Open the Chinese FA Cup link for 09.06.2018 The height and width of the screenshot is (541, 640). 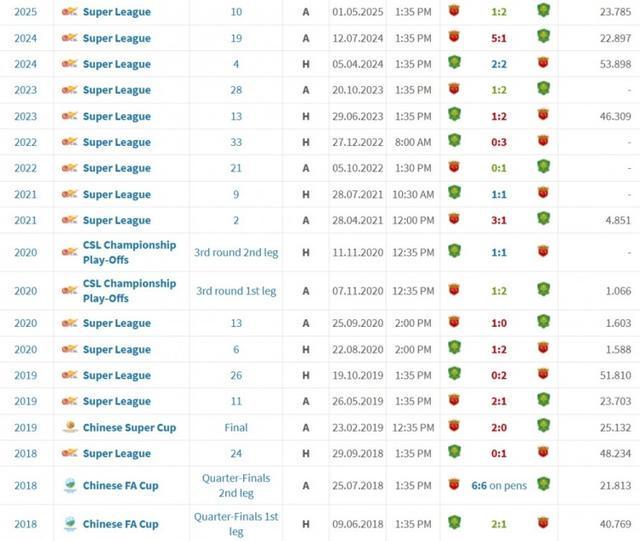coord(120,524)
